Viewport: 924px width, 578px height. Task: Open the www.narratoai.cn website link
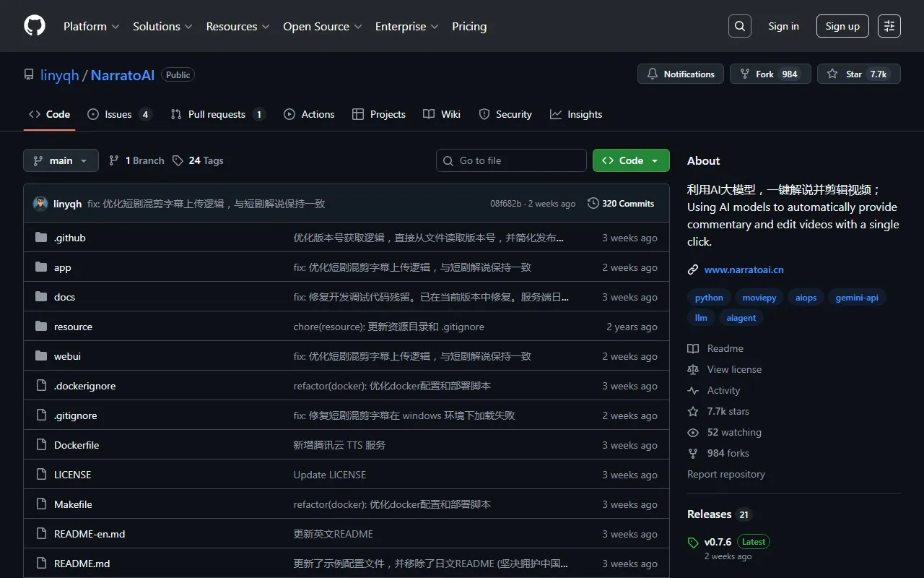744,269
